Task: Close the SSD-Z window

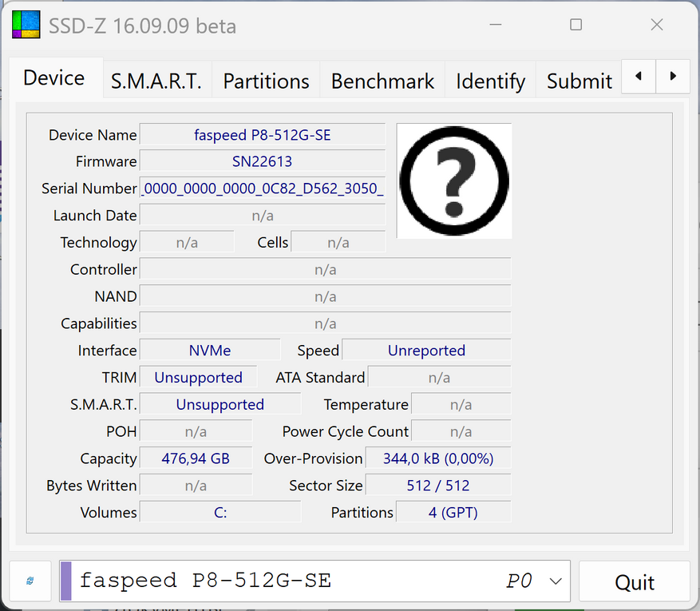Action: coord(657,25)
